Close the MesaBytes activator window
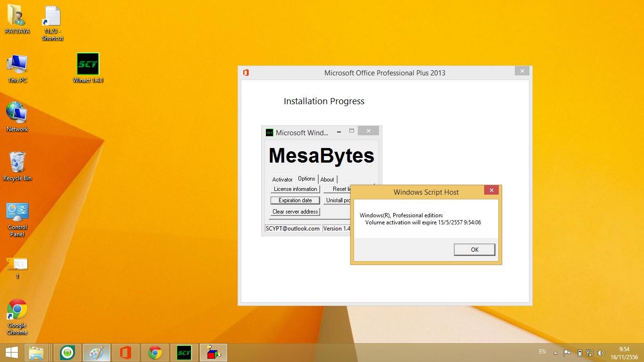Image resolution: width=644 pixels, height=362 pixels. [x=369, y=131]
